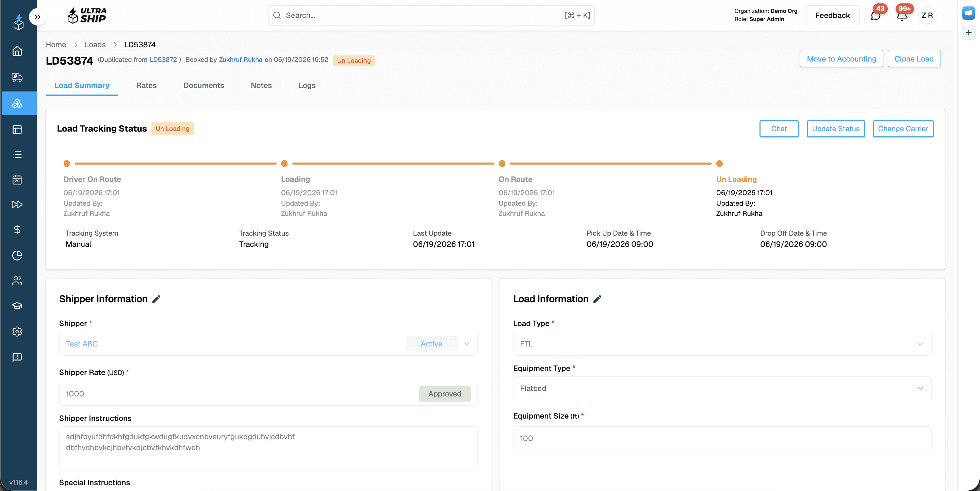
Task: Edit Load Information with pencil icon
Action: 597,299
